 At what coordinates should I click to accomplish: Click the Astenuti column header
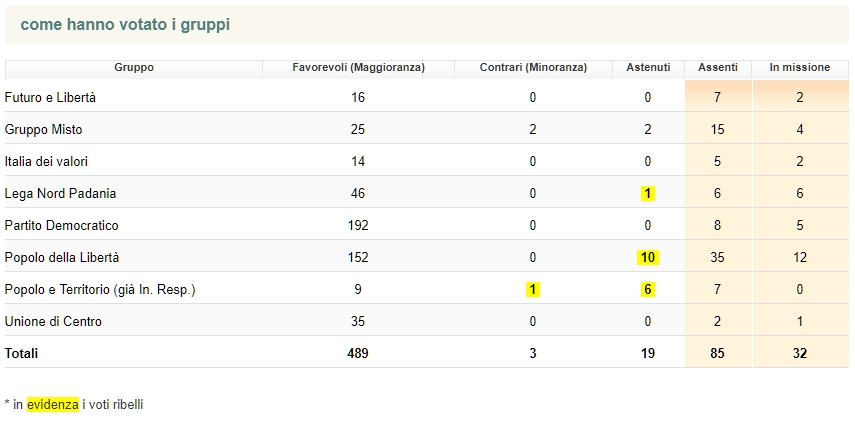click(x=648, y=68)
